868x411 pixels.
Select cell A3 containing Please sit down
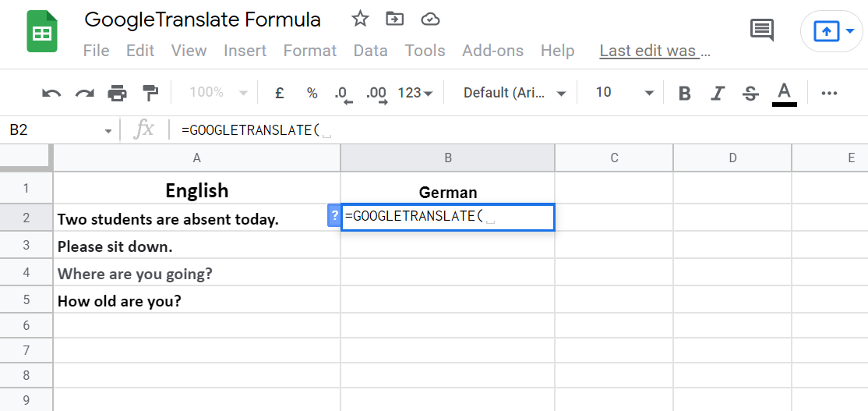click(196, 246)
